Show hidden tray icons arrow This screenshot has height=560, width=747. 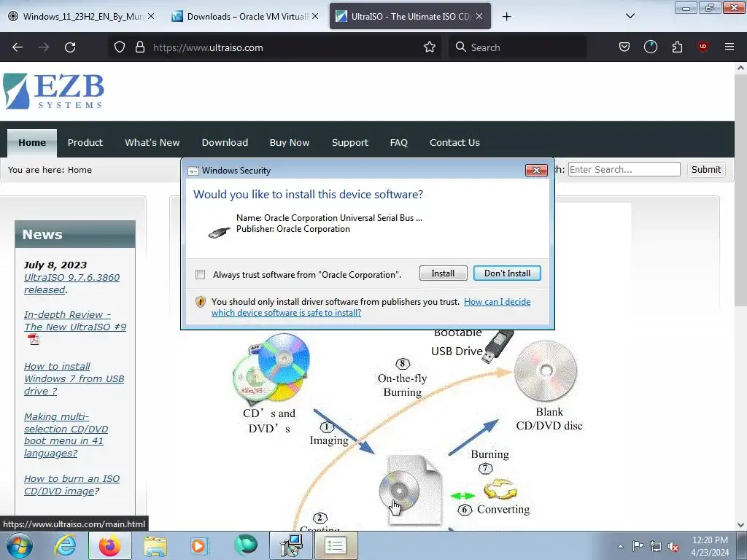click(x=620, y=546)
